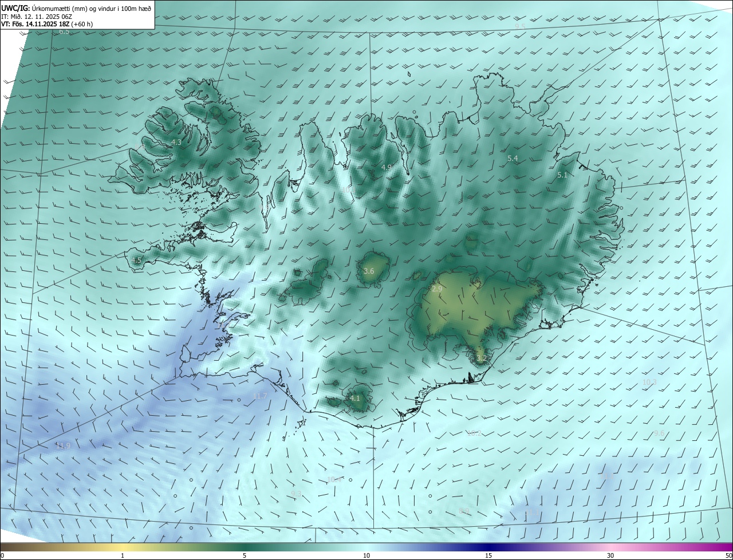Click the '10.3' value over the southeast sea
Image resolution: width=733 pixels, height=560 pixels.
point(649,382)
